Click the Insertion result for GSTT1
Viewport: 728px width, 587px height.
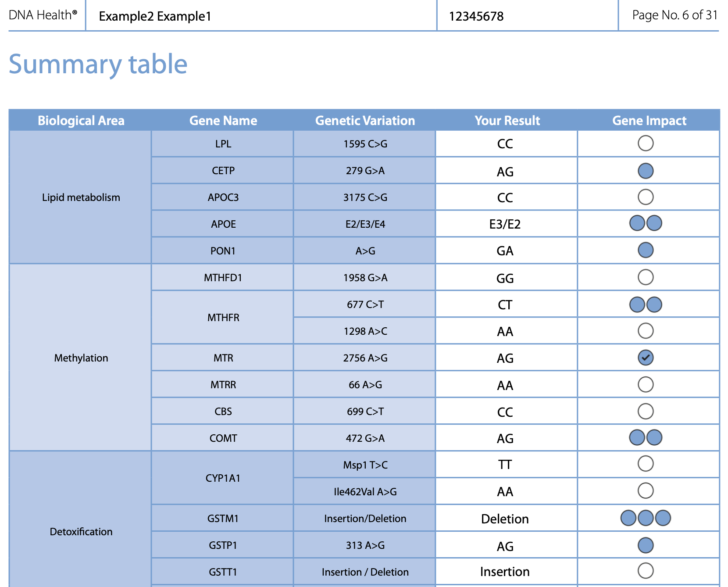(507, 572)
